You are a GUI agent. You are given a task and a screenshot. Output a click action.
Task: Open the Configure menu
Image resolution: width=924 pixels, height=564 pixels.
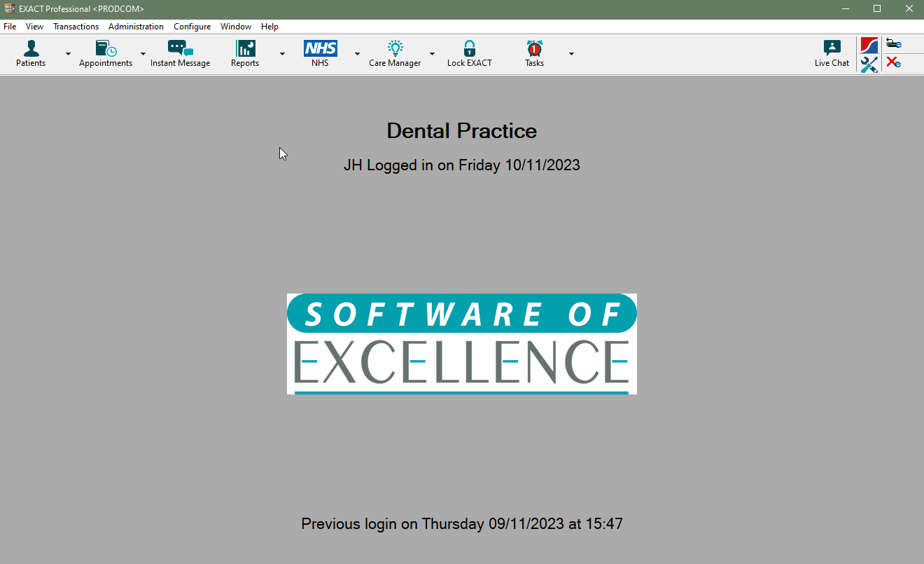[x=192, y=27]
